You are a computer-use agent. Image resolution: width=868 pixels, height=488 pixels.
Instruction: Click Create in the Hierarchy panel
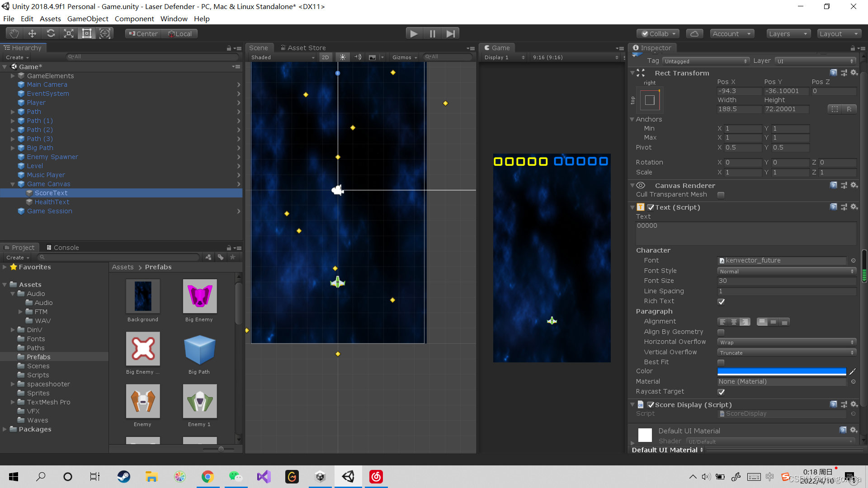[15, 57]
